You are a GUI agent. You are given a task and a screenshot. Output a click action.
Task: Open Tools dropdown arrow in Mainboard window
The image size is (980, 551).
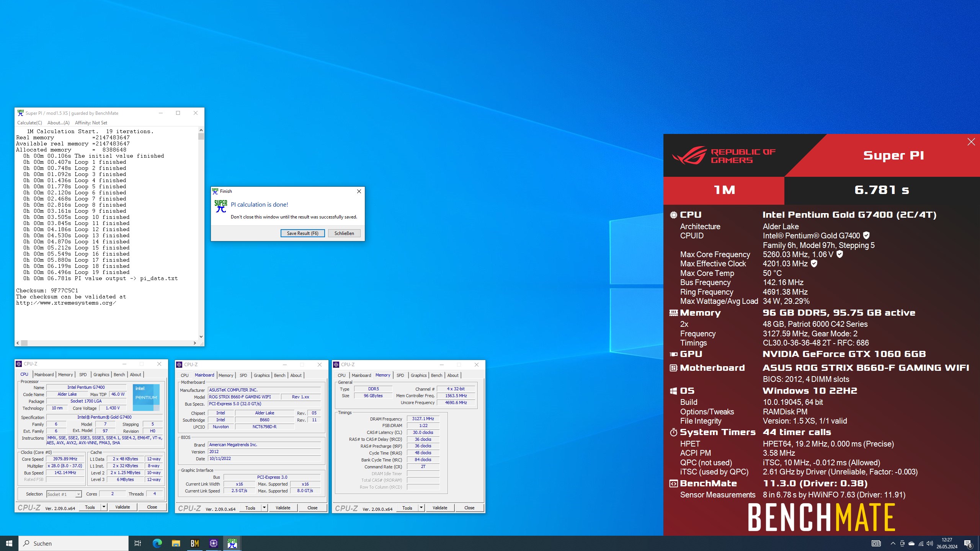tap(264, 508)
